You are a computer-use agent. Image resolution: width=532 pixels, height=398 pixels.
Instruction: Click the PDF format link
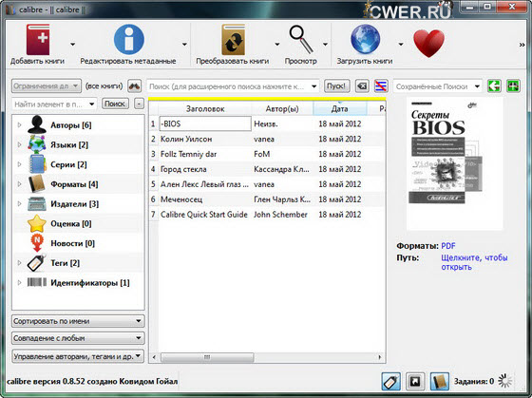(448, 246)
